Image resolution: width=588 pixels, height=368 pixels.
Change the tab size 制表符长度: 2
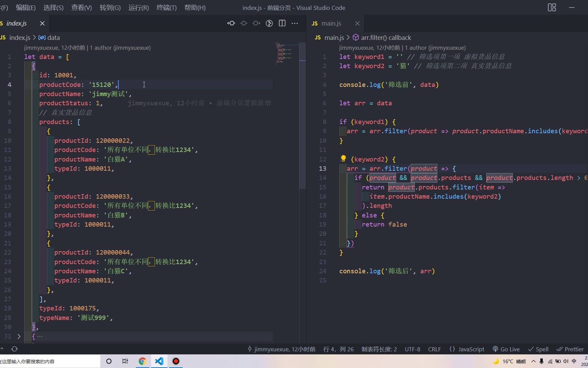click(379, 349)
